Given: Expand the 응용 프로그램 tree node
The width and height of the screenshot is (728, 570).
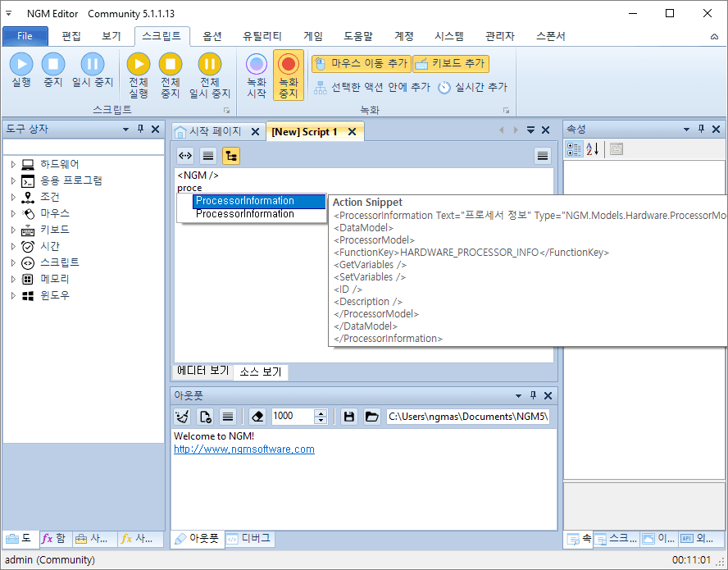Looking at the screenshot, I should (x=13, y=180).
